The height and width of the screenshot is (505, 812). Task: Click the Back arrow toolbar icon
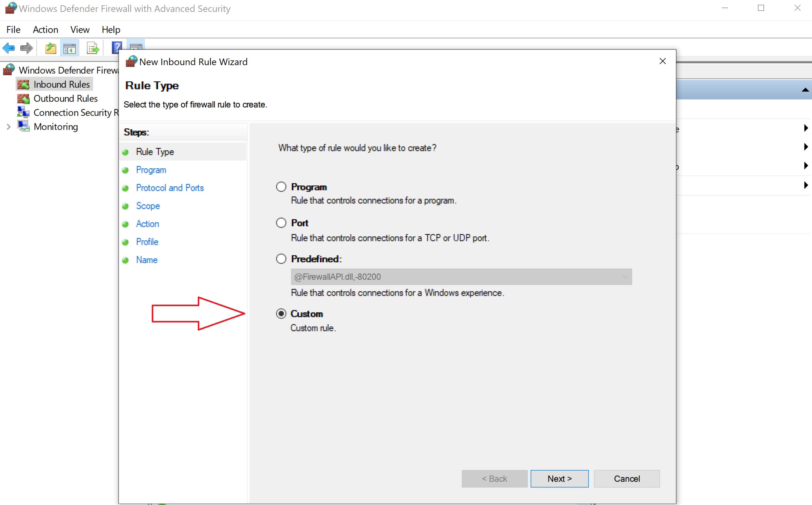(x=9, y=48)
